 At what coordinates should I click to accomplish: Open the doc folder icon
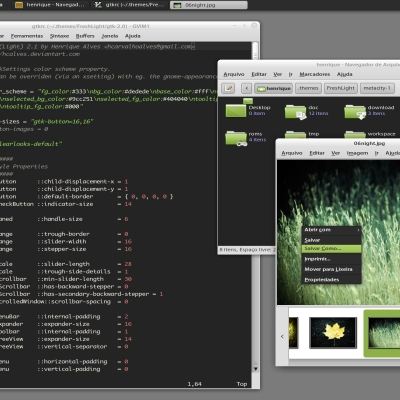pos(295,112)
